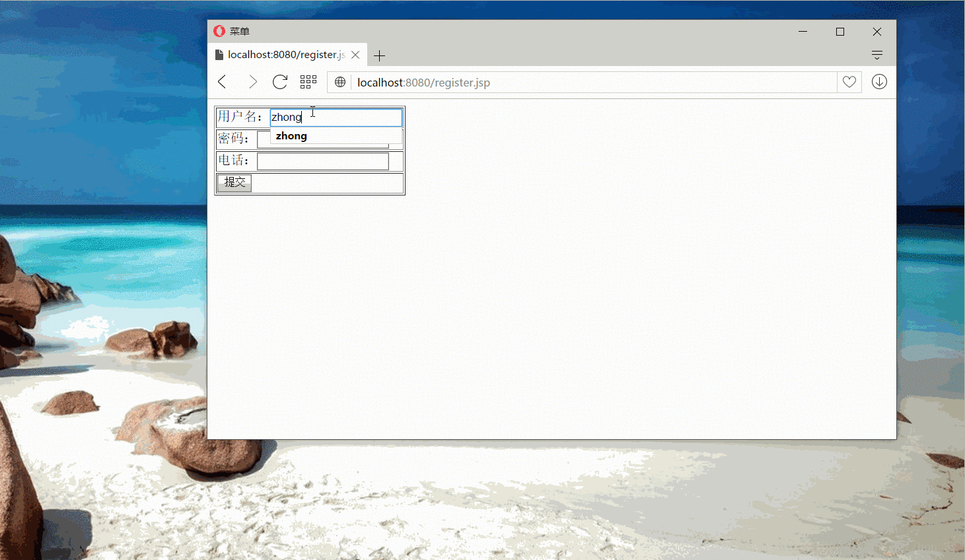View site info globe icon
The height and width of the screenshot is (560, 965).
(340, 82)
